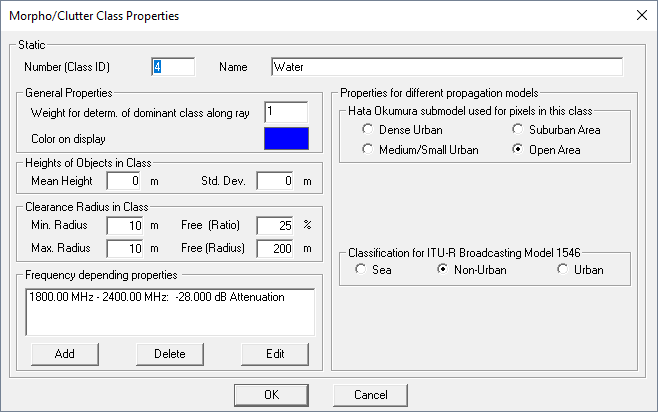Click the blue display color swatch

[286, 138]
